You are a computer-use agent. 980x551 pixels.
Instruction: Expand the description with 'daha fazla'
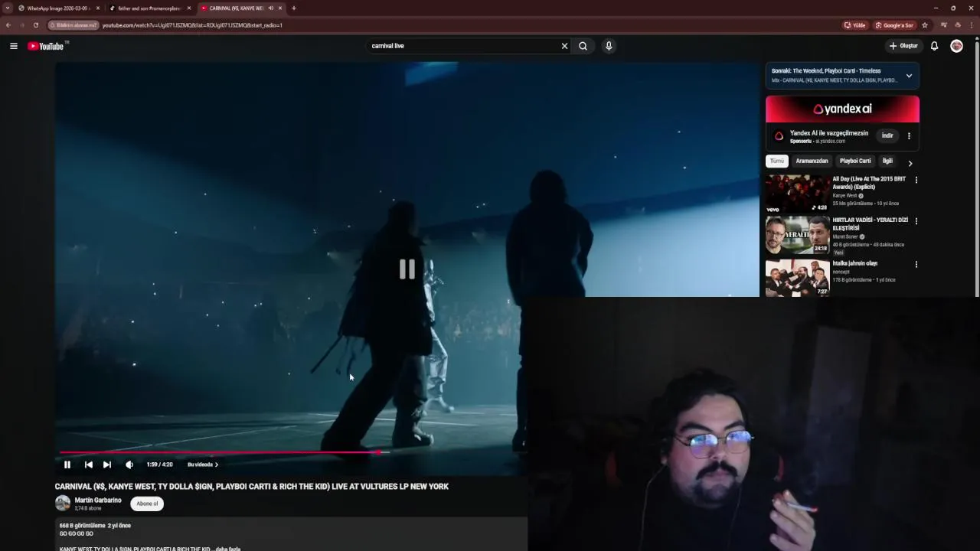(227, 549)
